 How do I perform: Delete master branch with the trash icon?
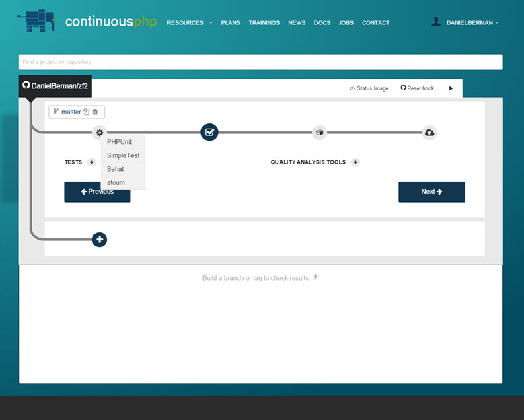pyautogui.click(x=95, y=112)
